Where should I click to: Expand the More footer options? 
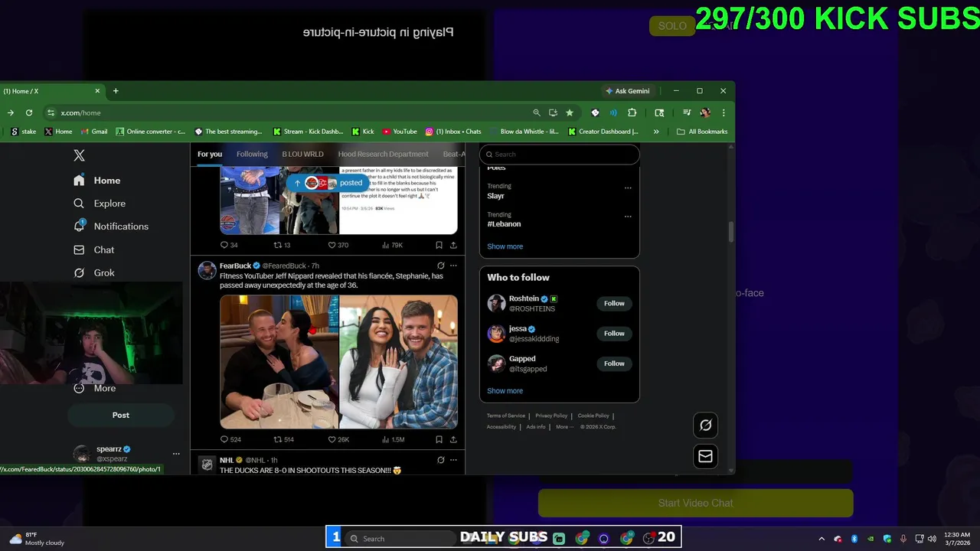coord(563,427)
